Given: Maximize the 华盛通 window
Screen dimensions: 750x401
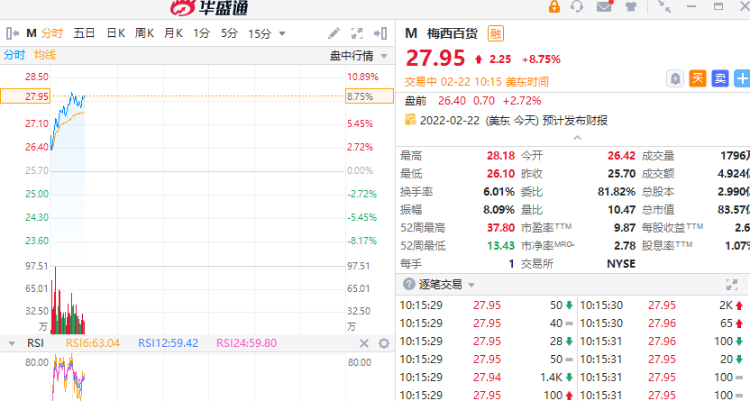Looking at the screenshot, I should click(x=718, y=7).
